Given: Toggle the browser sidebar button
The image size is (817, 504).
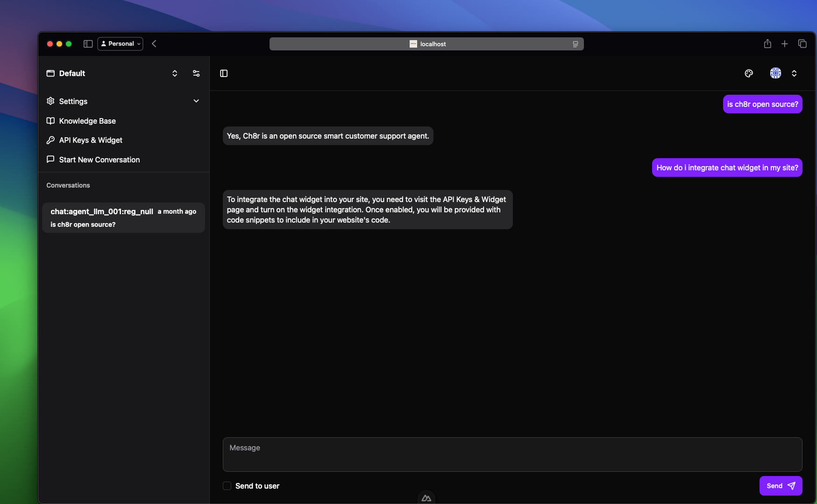Looking at the screenshot, I should [87, 43].
